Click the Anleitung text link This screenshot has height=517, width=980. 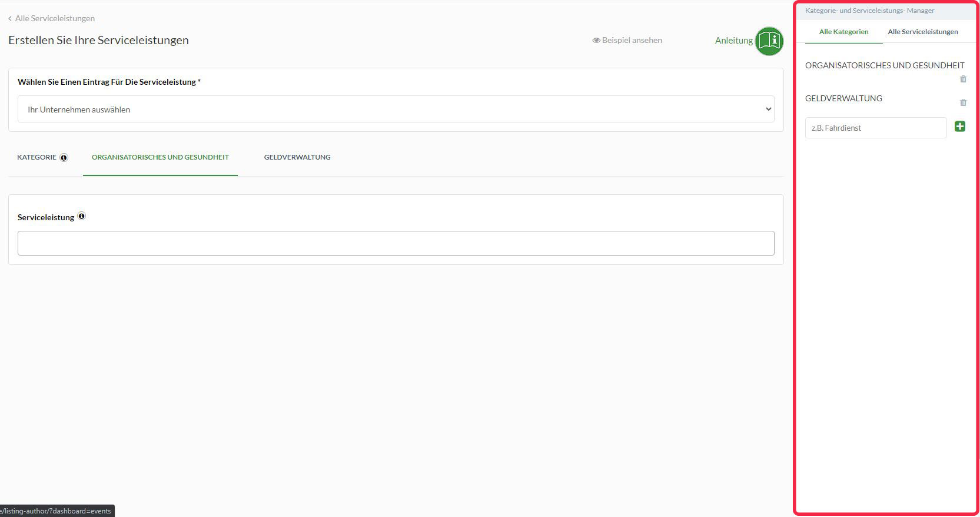click(x=733, y=41)
